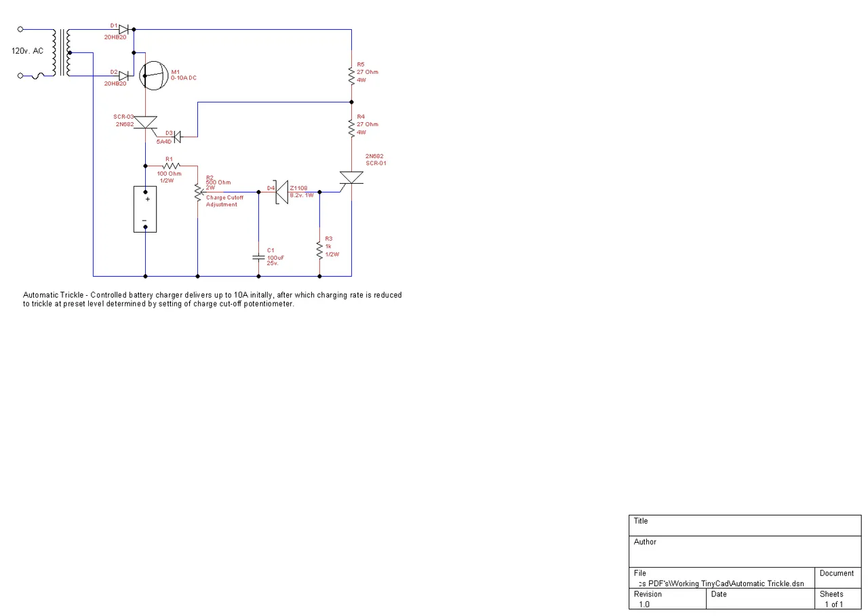Click the D1 diode symbol
The width and height of the screenshot is (868, 616).
[x=123, y=29]
